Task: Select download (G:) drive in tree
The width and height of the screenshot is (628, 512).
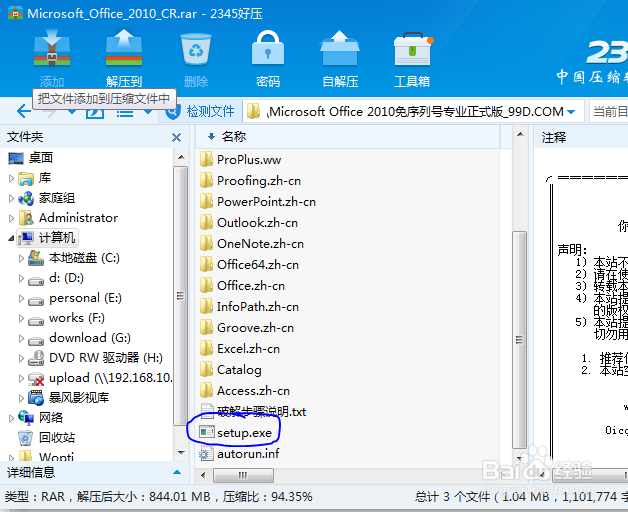Action: pyautogui.click(x=90, y=338)
